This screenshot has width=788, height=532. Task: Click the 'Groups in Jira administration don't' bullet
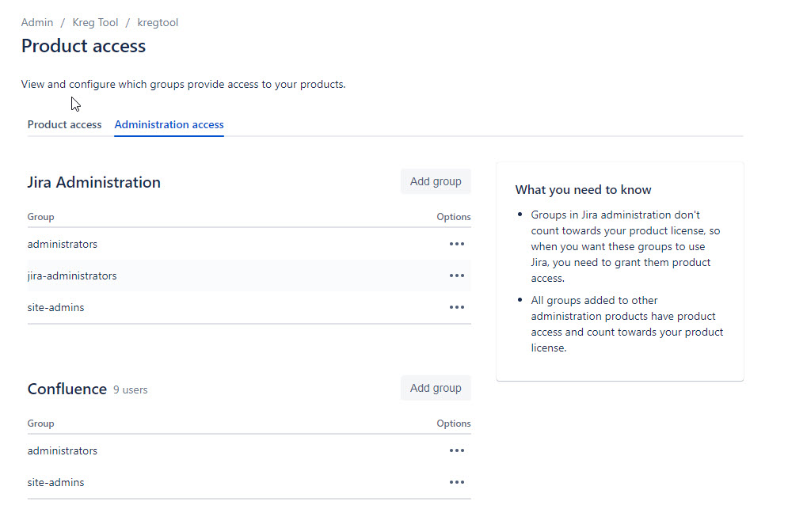tap(625, 246)
